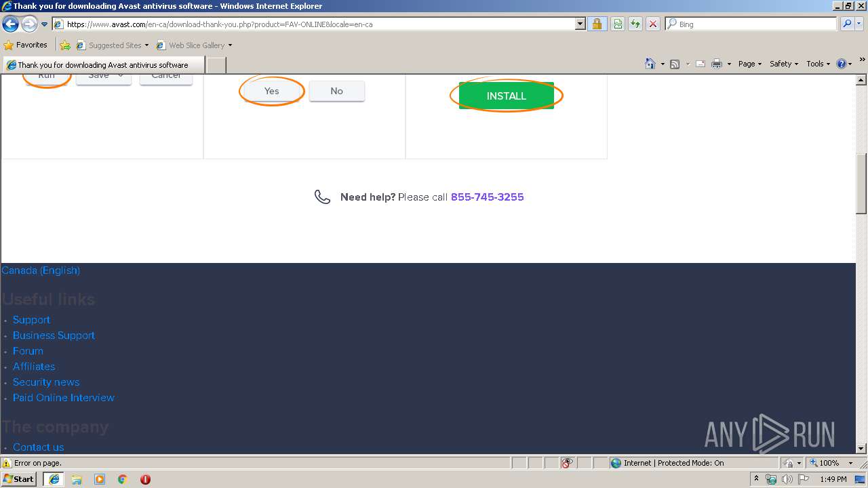
Task: Expand the address bar history dropdown
Action: coord(580,24)
